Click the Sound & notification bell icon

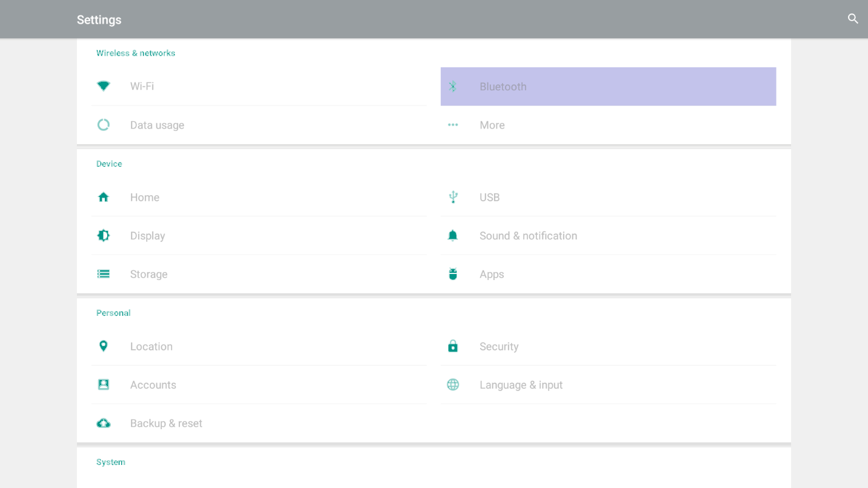pos(453,235)
